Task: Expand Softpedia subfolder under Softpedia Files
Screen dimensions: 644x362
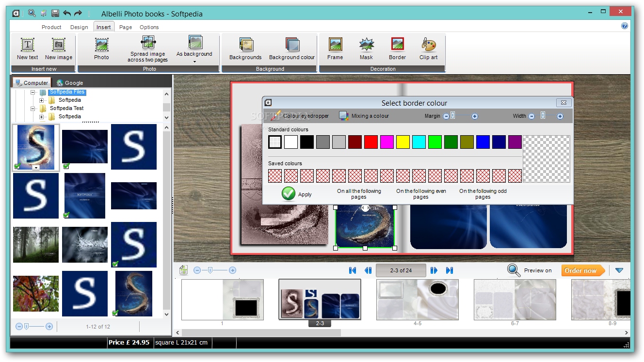Action: click(x=42, y=100)
